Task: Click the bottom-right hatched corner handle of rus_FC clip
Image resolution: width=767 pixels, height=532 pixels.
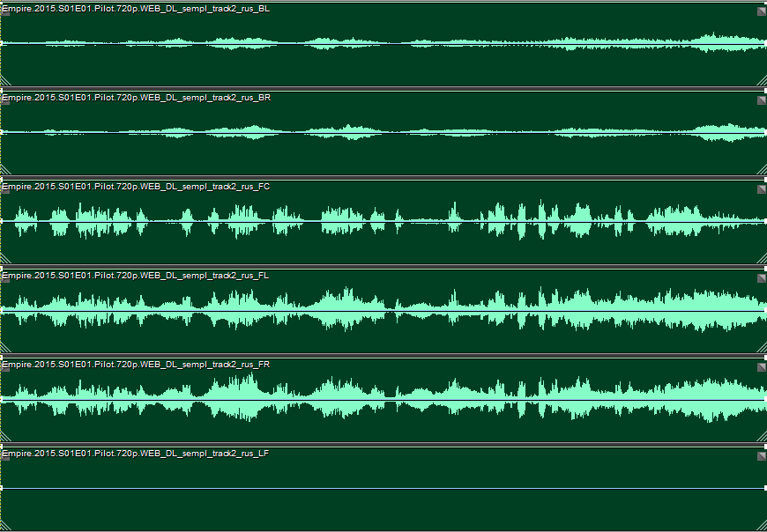Action: tap(761, 258)
